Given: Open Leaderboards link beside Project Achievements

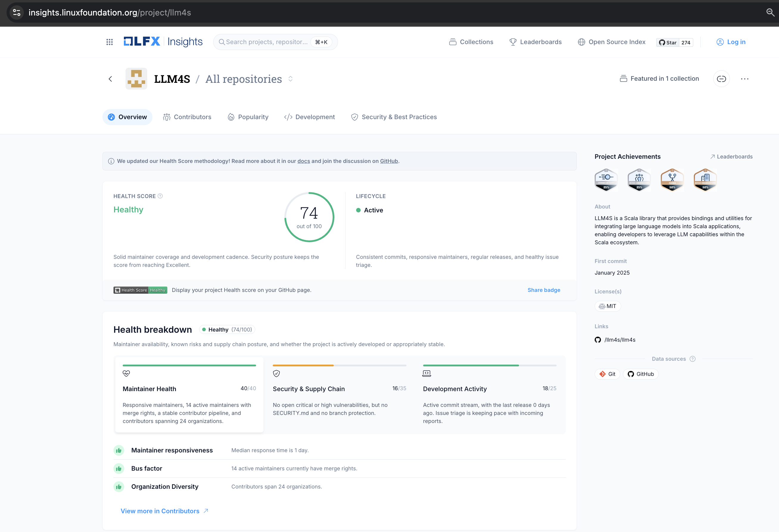Looking at the screenshot, I should click(731, 157).
